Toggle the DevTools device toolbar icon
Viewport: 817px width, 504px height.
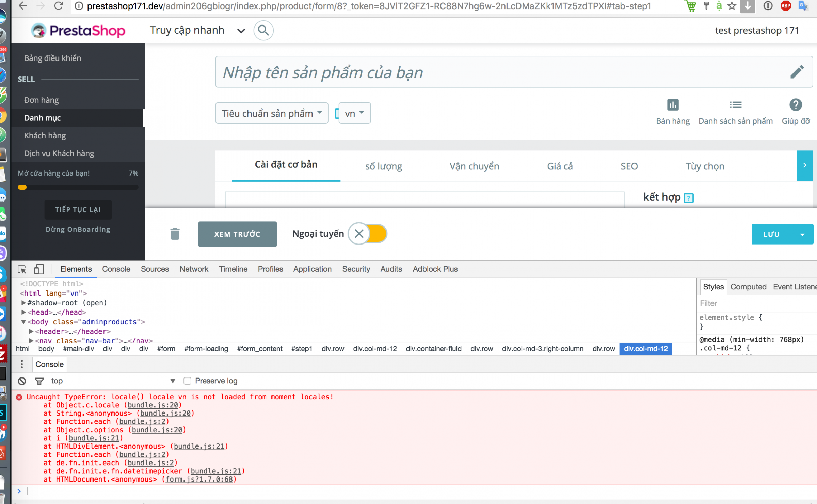[x=39, y=269]
